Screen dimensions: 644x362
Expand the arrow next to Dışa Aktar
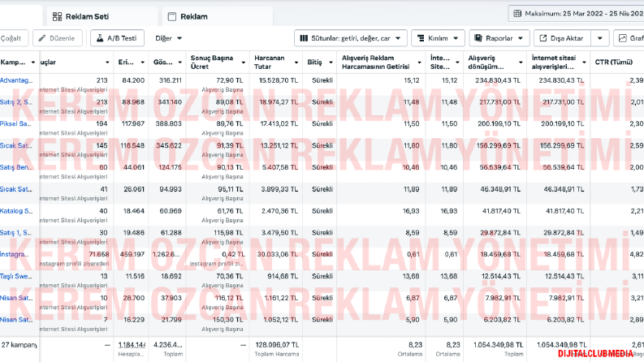click(599, 38)
